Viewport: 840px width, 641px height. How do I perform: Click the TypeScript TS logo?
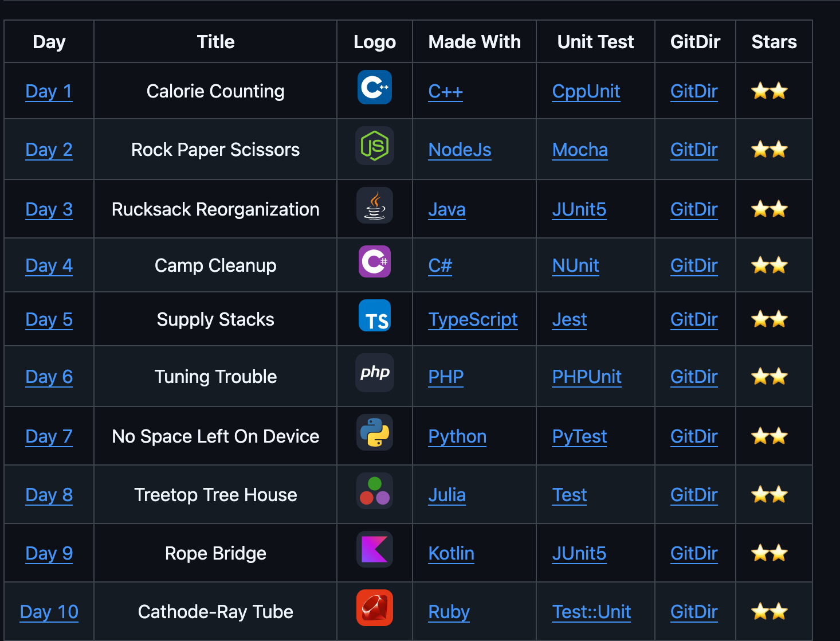pyautogui.click(x=374, y=316)
